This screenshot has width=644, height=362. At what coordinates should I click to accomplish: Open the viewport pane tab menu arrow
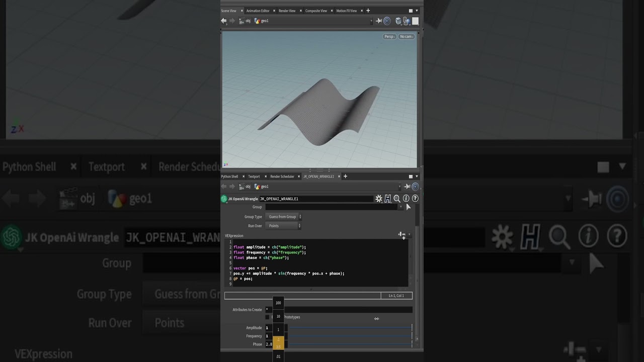click(417, 11)
